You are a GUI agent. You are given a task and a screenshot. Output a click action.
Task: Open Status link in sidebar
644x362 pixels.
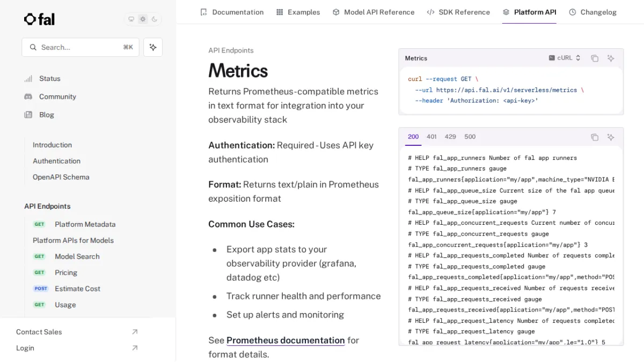pos(50,78)
